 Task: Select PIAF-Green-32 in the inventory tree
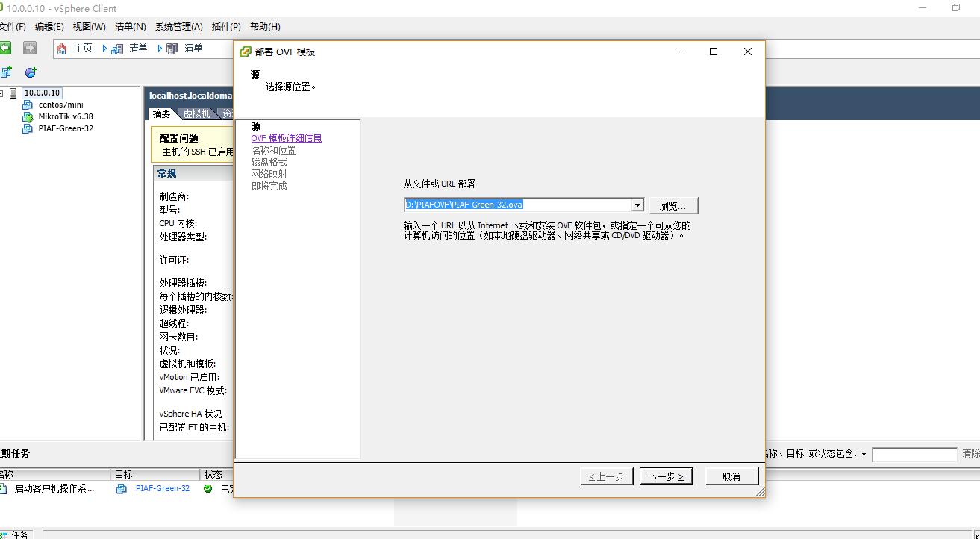point(66,129)
